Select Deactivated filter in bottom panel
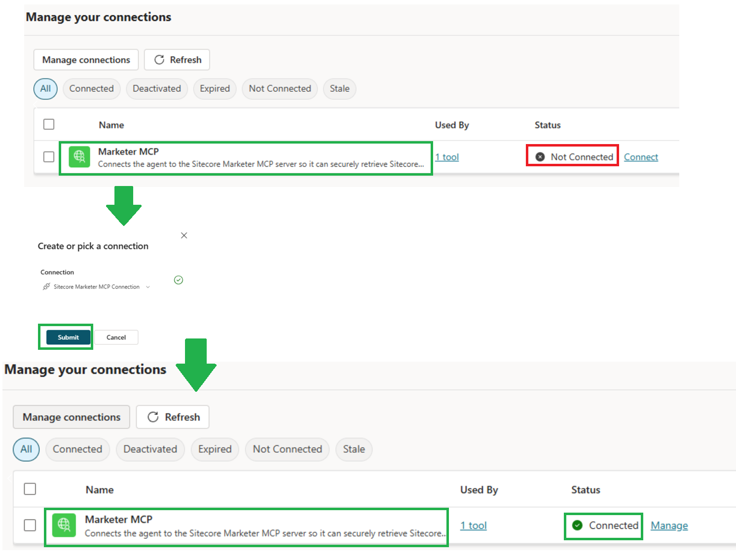 click(x=150, y=449)
